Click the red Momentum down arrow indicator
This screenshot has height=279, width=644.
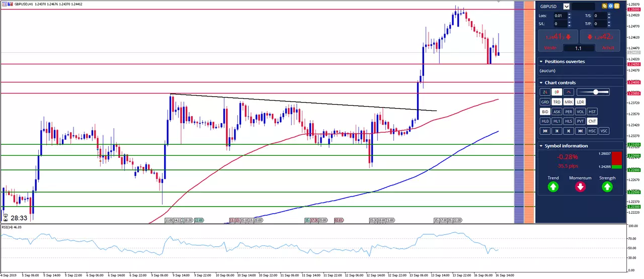pyautogui.click(x=580, y=187)
